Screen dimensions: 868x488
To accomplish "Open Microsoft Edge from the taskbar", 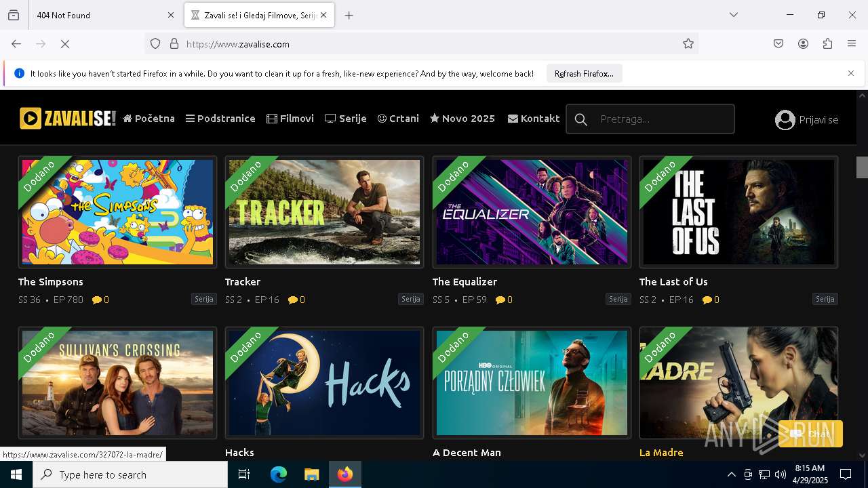I will coord(279,474).
